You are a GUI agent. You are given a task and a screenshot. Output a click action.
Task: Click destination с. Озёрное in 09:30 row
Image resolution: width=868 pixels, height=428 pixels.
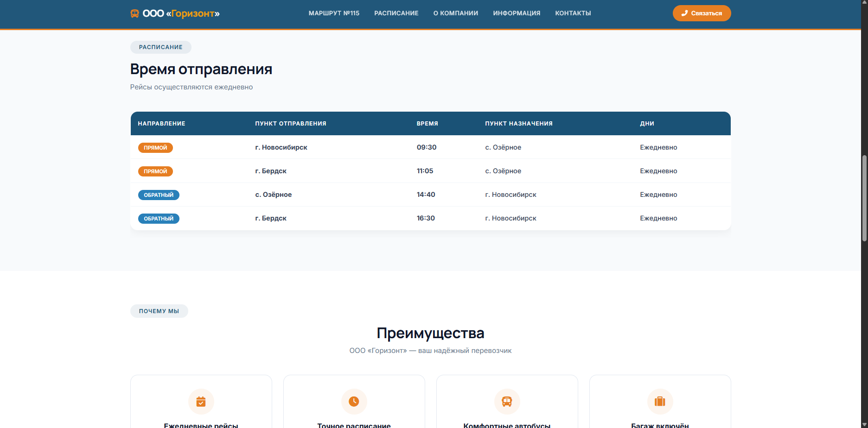point(503,147)
